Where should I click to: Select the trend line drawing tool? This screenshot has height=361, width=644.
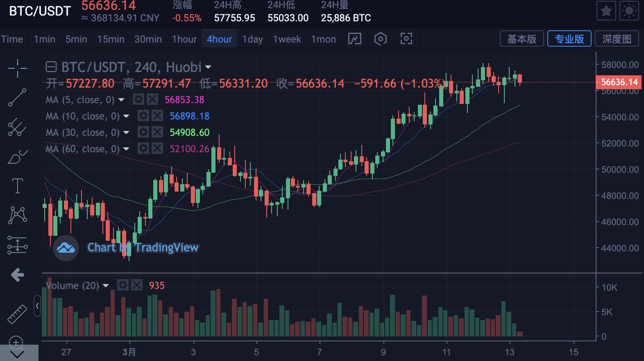(18, 97)
